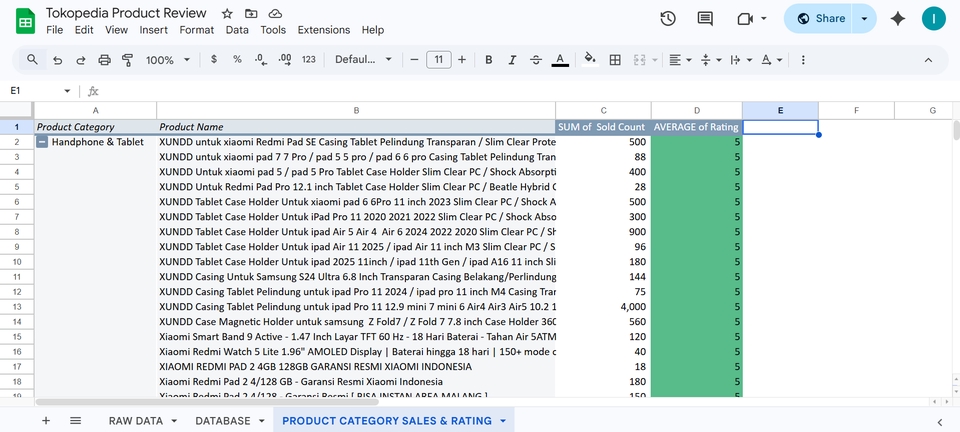960x432 pixels.
Task: Collapse the toolbar header chevron
Action: (x=928, y=60)
